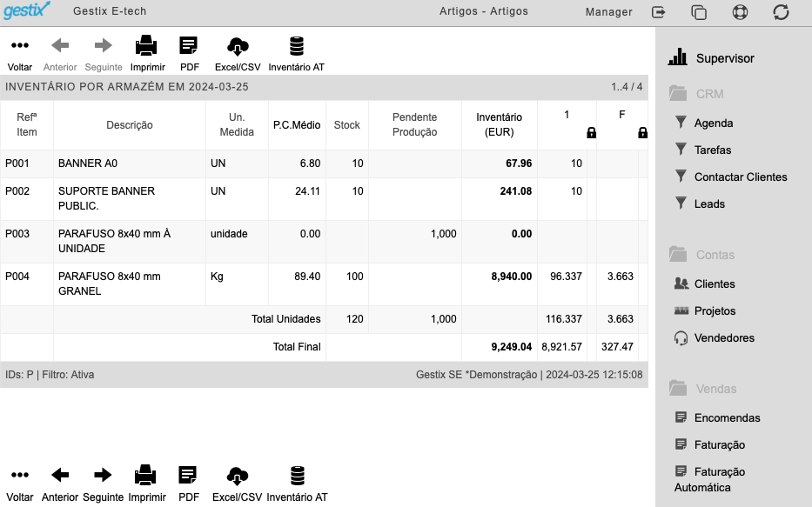Open top Inventário AT database icon
The image size is (812, 507).
point(297,45)
